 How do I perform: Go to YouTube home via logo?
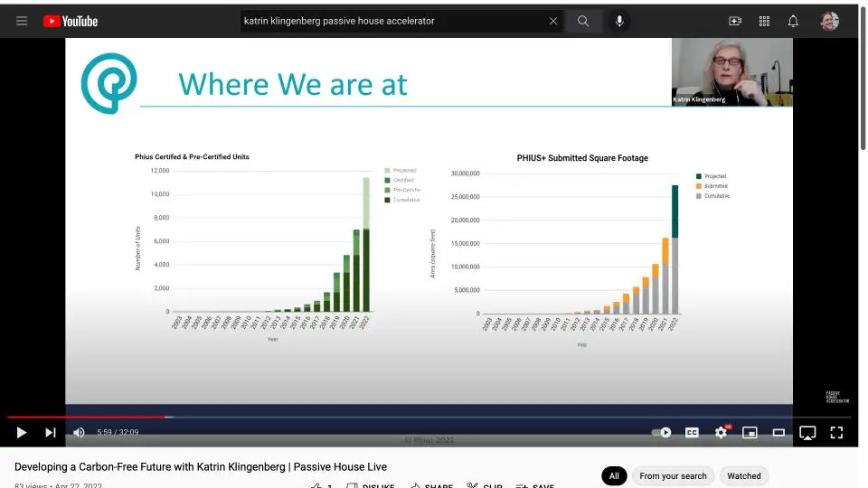pyautogui.click(x=70, y=21)
